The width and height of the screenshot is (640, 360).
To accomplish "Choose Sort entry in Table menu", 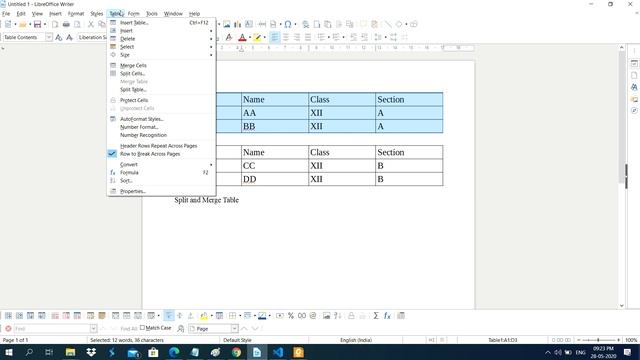I will [161, 180].
